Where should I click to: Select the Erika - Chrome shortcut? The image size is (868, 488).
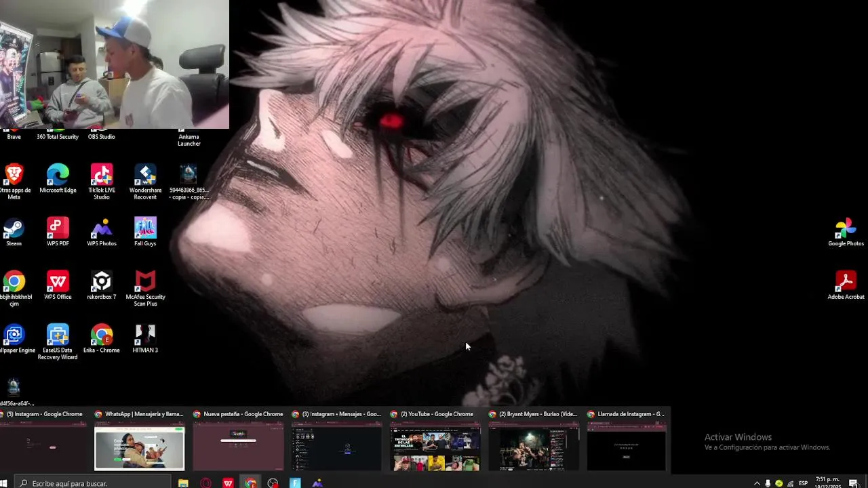[x=102, y=339]
